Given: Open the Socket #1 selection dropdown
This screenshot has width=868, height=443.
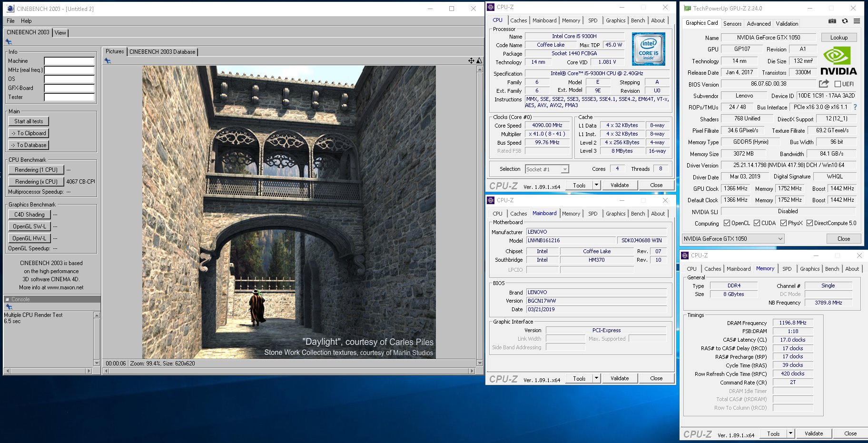Looking at the screenshot, I should click(x=547, y=169).
